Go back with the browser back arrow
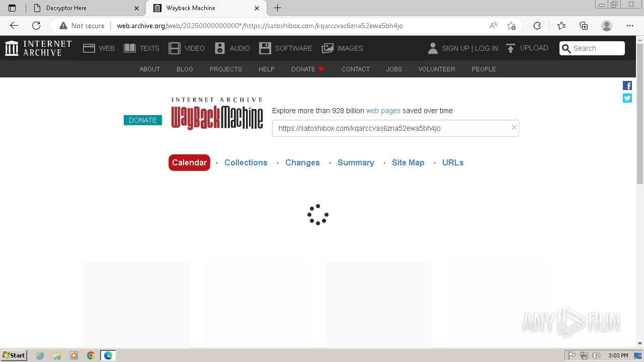The height and width of the screenshot is (362, 644). [14, 26]
